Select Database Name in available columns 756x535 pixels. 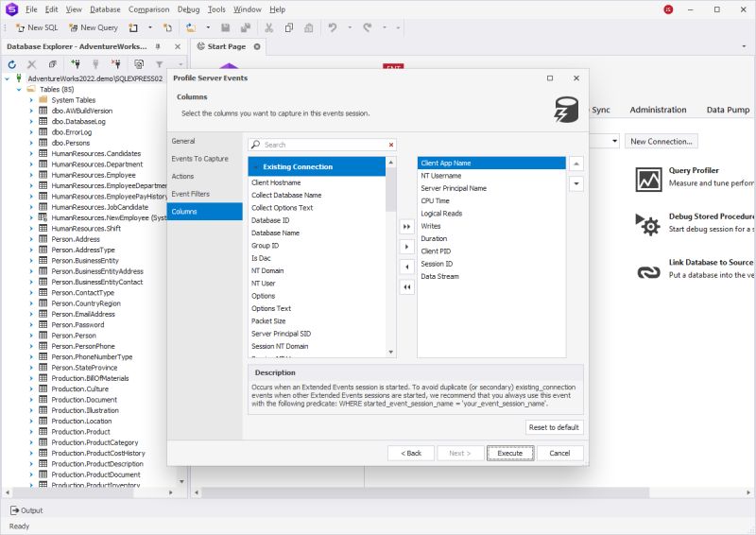pos(317,233)
